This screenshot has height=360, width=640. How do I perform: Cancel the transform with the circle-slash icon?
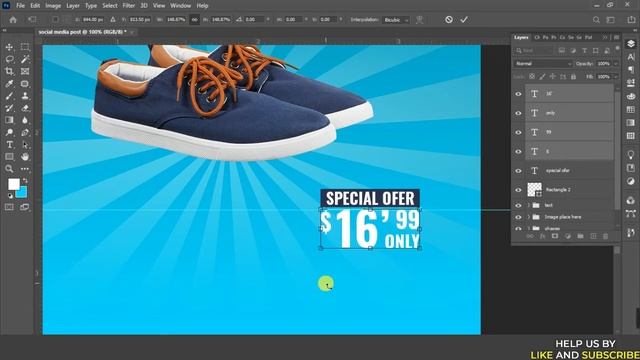[449, 20]
